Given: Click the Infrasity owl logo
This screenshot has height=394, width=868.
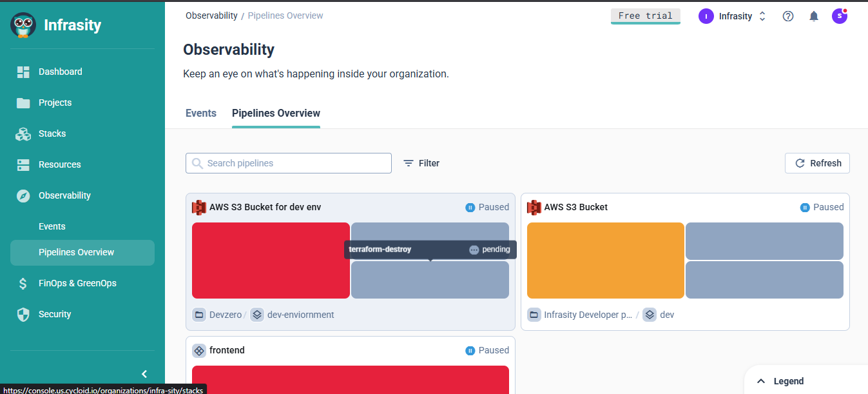Looking at the screenshot, I should click(x=23, y=25).
